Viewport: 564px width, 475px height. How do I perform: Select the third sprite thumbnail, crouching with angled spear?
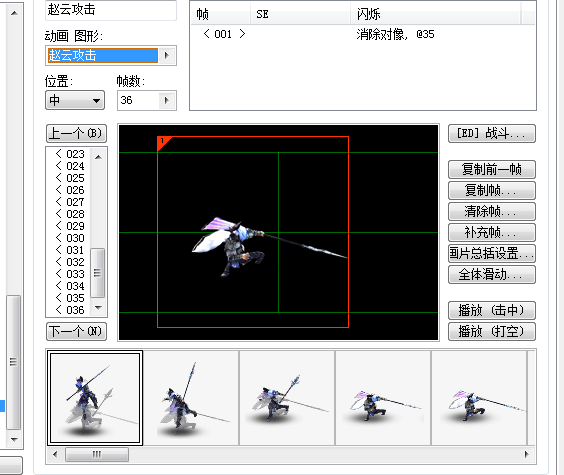coord(287,398)
